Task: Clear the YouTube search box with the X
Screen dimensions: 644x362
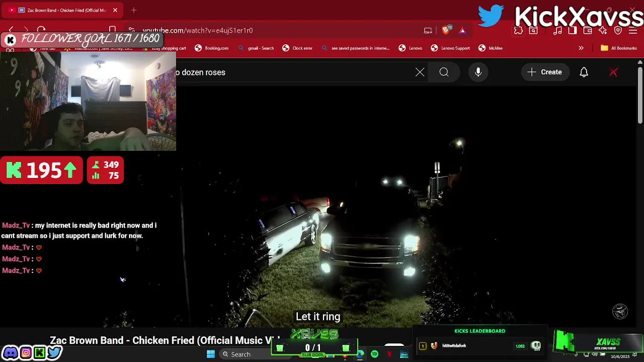Action: click(x=420, y=72)
